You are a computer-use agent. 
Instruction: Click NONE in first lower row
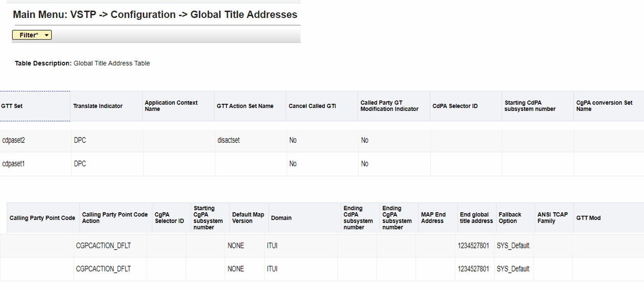[236, 246]
